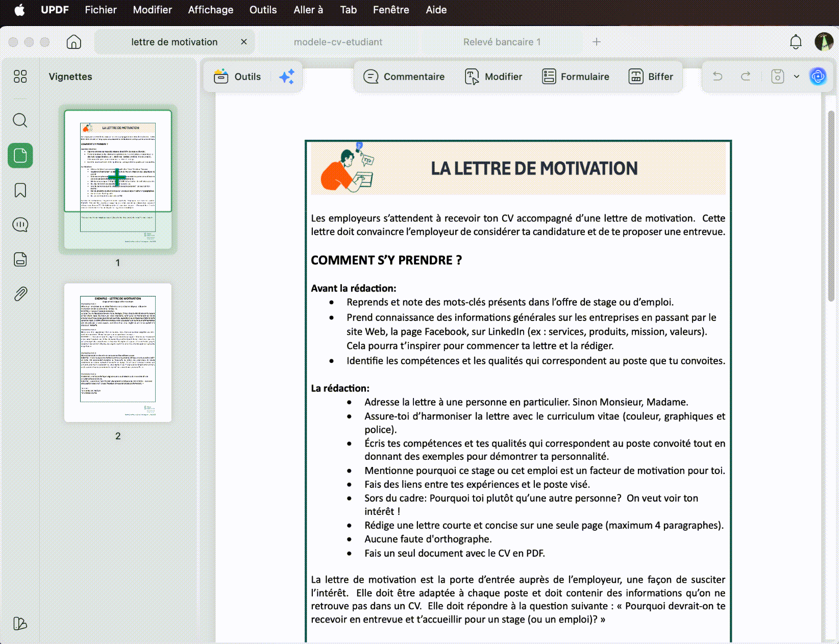Redo the last action
839x644 pixels.
click(x=746, y=77)
